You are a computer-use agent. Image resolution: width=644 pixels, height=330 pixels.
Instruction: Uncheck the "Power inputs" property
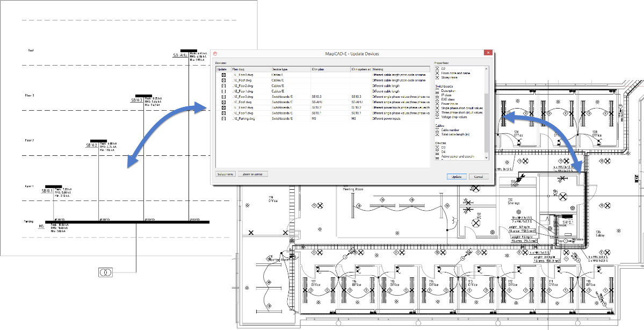click(437, 104)
